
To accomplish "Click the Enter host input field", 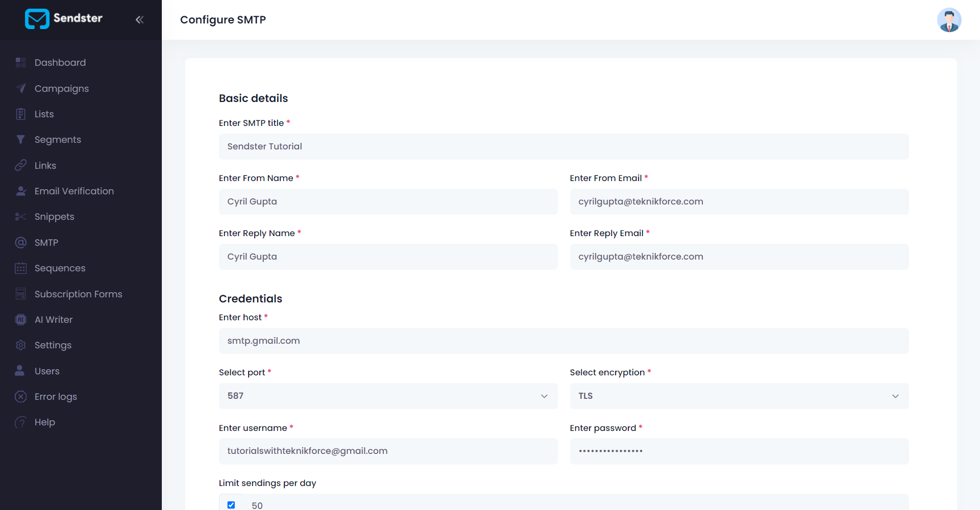I will 563,341.
